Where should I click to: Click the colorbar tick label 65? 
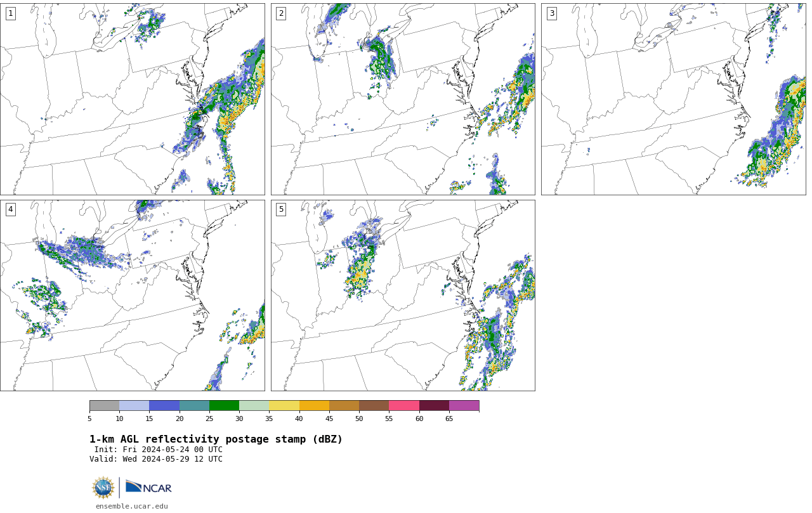(x=449, y=419)
